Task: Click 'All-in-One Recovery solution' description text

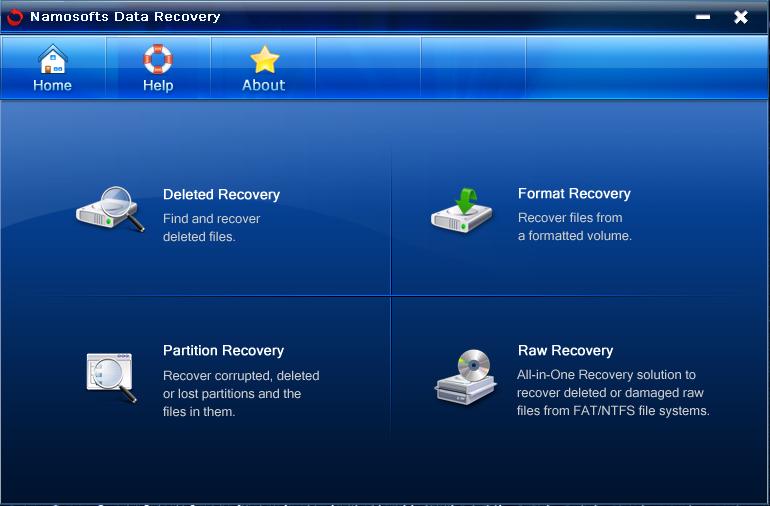Action: [x=613, y=393]
